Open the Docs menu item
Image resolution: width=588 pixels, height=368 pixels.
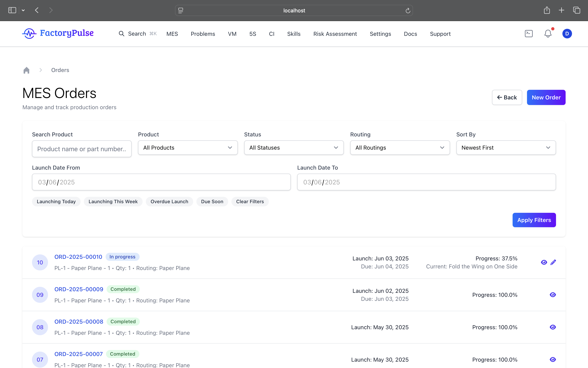410,34
